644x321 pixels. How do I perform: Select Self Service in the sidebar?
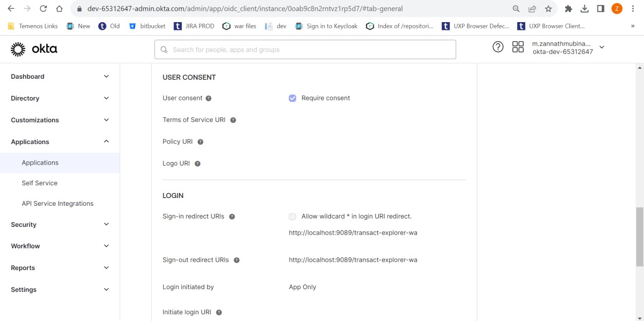(x=40, y=183)
